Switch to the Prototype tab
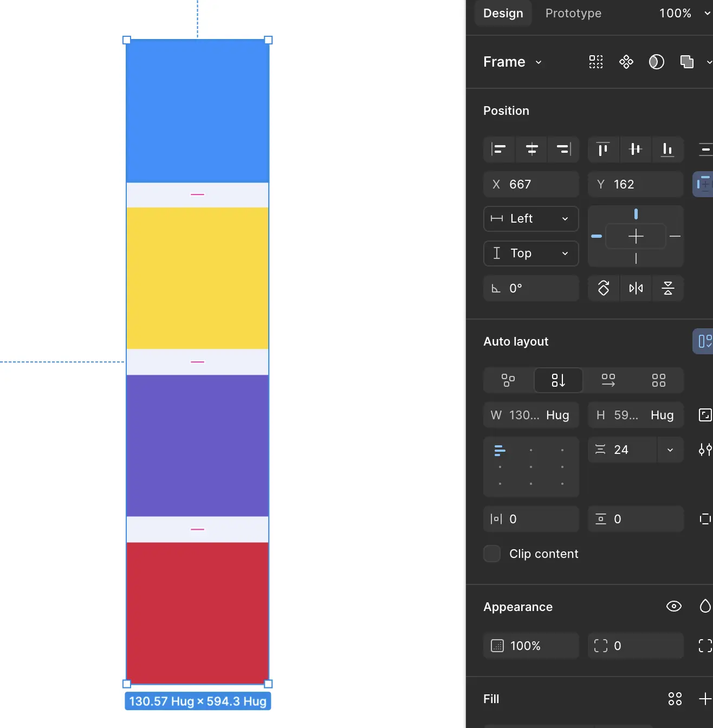This screenshot has width=713, height=728. pyautogui.click(x=573, y=13)
